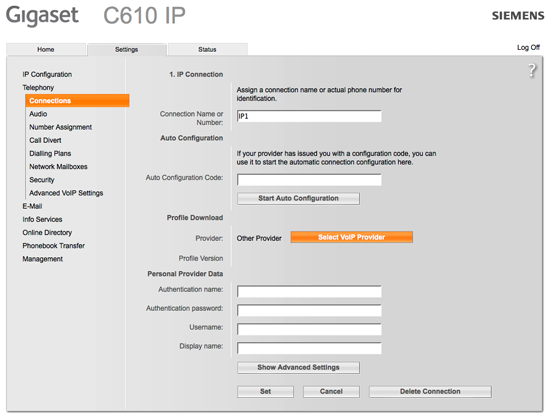Open Info Services in the sidebar
Screen dimensions: 550x419
[42, 219]
